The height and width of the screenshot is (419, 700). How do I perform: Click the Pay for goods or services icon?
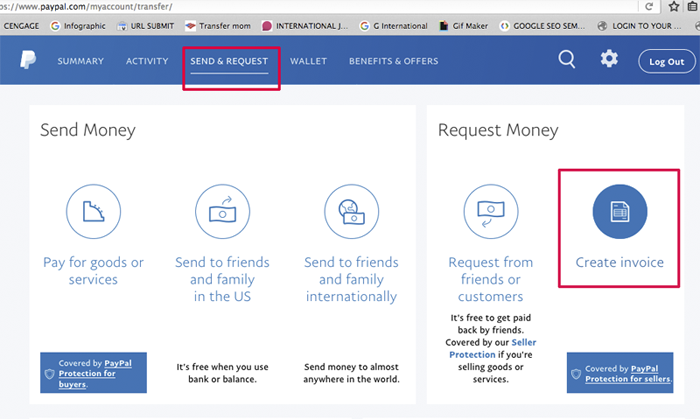pyautogui.click(x=93, y=212)
